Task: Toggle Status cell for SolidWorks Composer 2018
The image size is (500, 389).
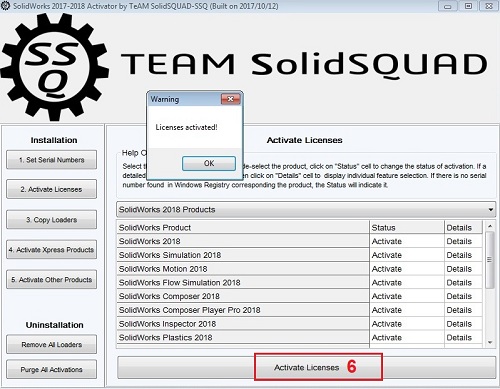Action: 407,296
